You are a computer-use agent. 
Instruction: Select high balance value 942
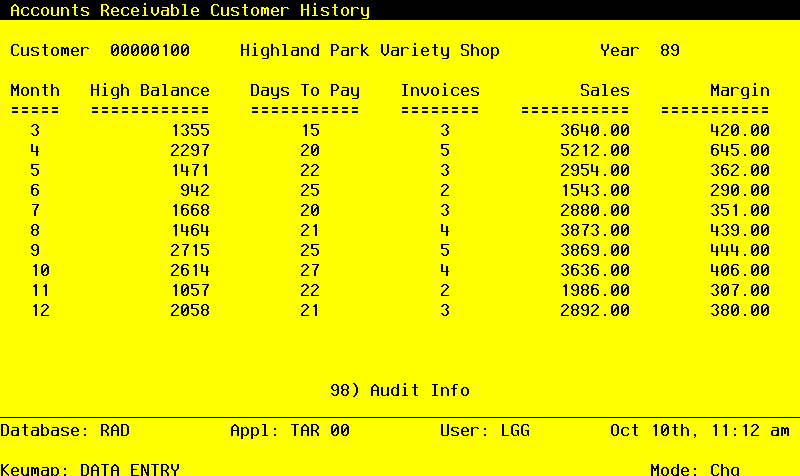click(x=195, y=190)
